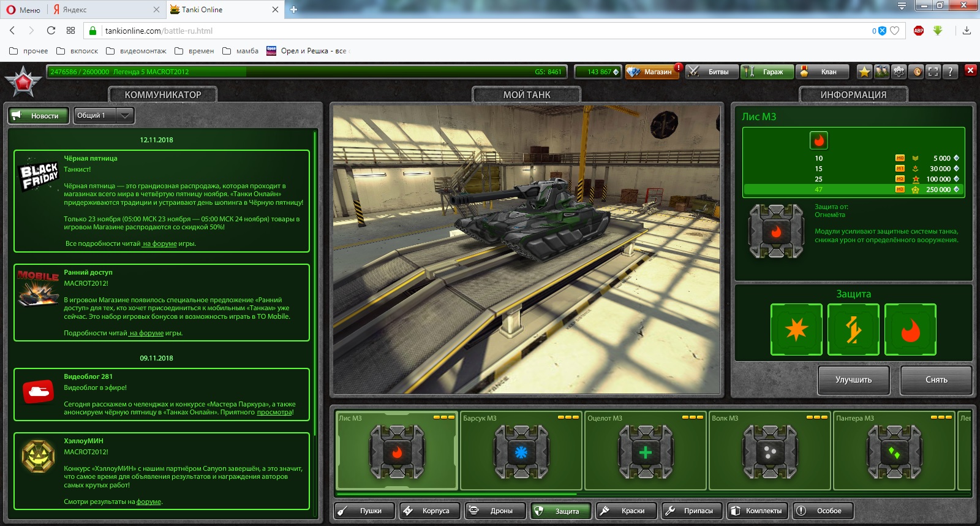980x526 pixels.
Task: Open game settings gear icon
Action: pos(899,72)
